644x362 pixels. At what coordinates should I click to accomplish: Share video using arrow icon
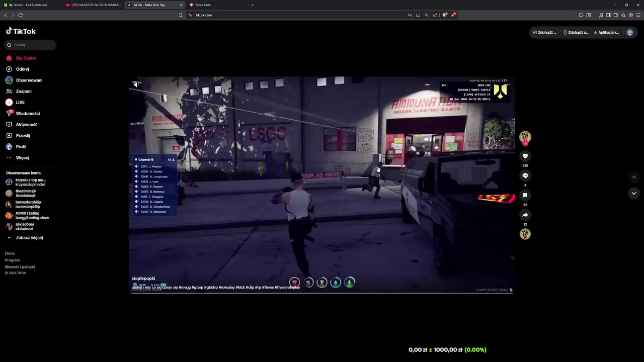click(525, 215)
